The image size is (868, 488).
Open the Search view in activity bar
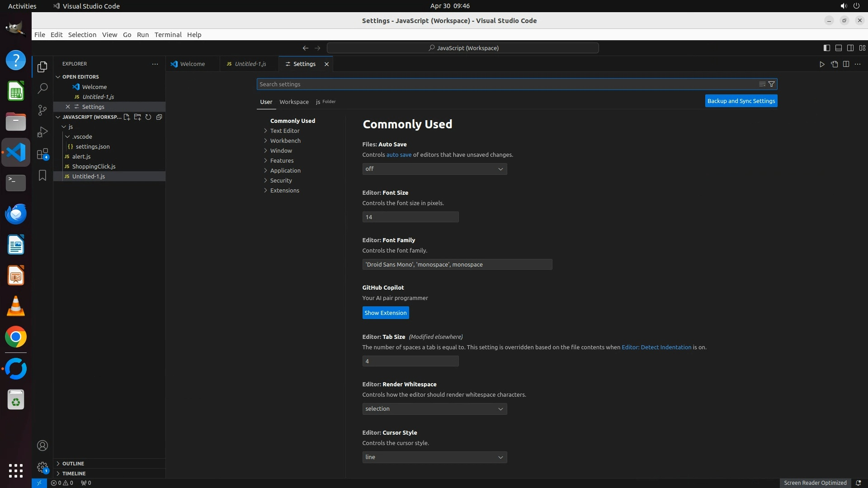pos(42,88)
